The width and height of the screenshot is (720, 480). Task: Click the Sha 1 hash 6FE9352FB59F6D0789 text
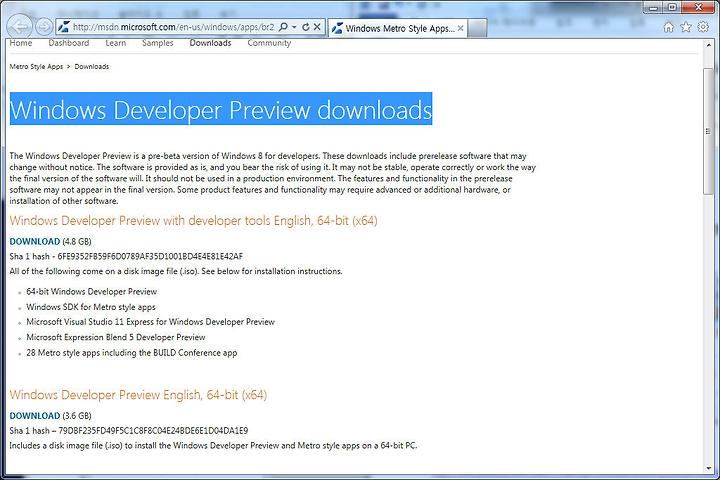(126, 256)
